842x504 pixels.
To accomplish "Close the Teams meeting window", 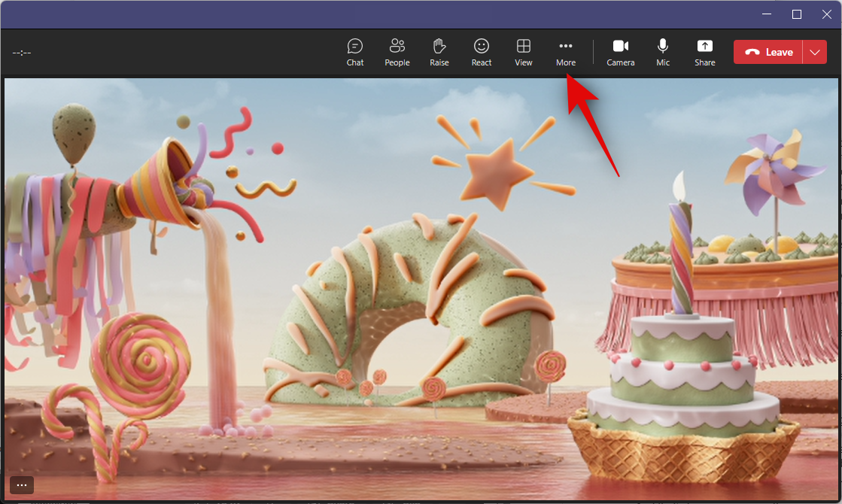I will coord(826,14).
